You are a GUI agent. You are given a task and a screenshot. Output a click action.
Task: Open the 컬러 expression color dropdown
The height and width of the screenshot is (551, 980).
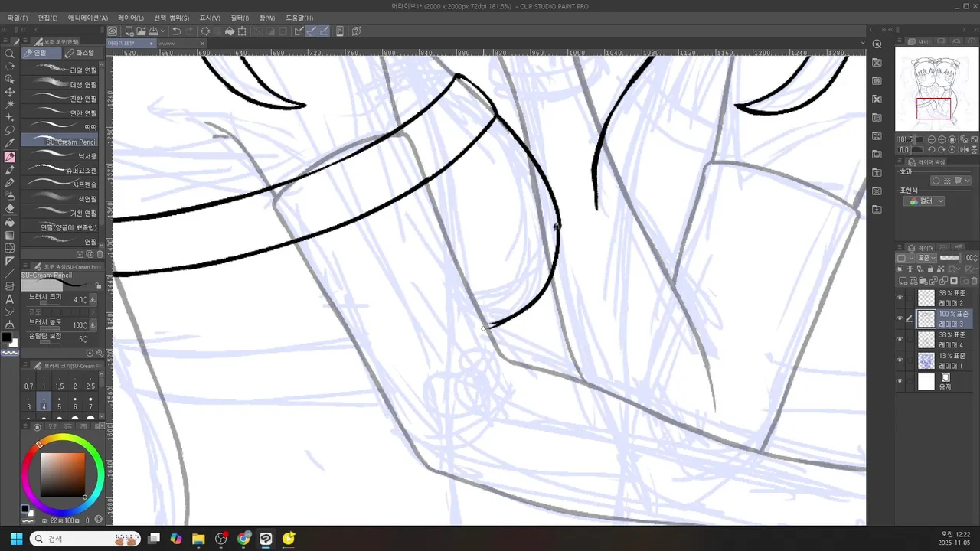(924, 201)
